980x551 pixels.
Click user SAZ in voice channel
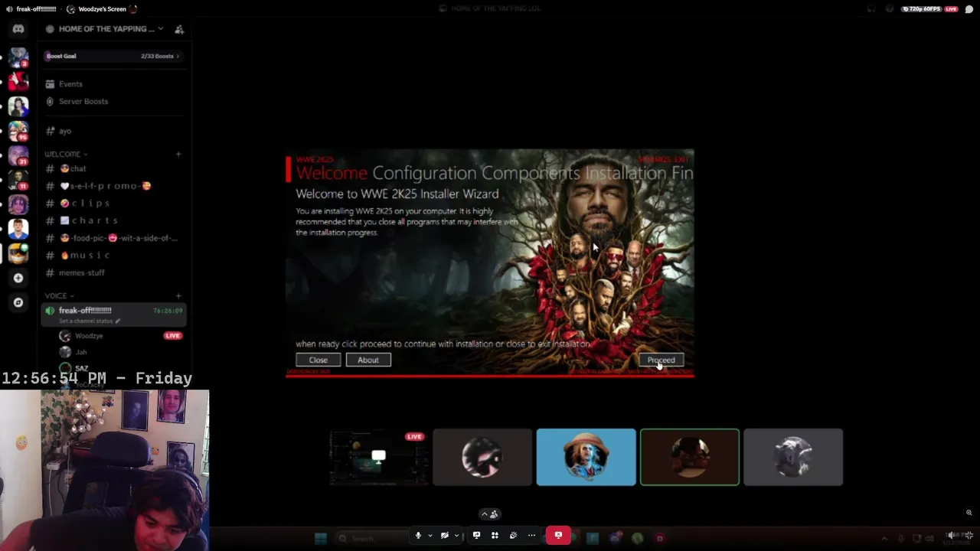[82, 368]
